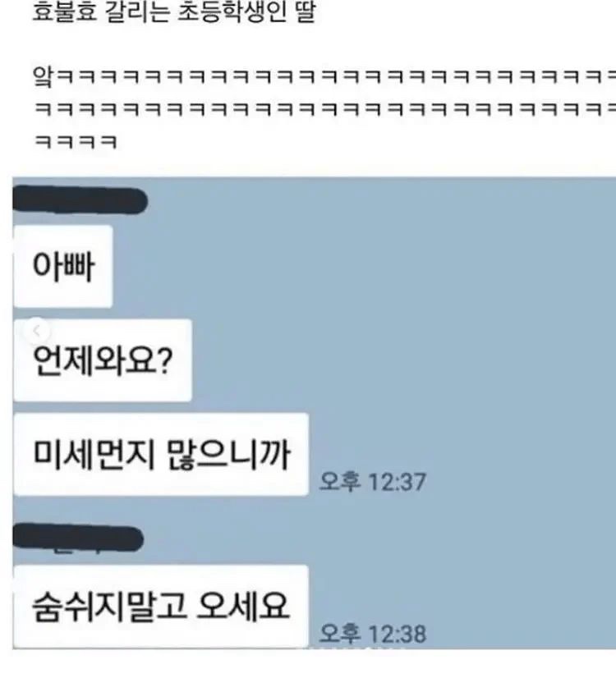Click the question mark in '언제와요?'

click(165, 360)
